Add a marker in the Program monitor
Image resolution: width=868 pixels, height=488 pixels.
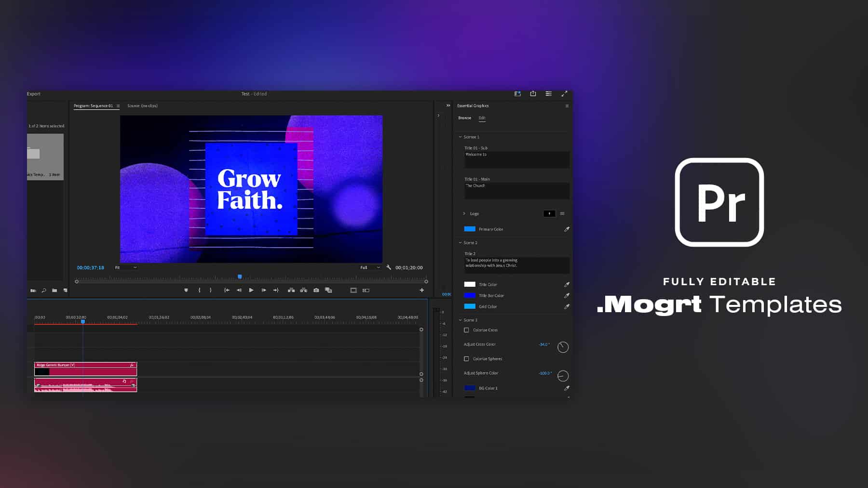[x=186, y=290]
